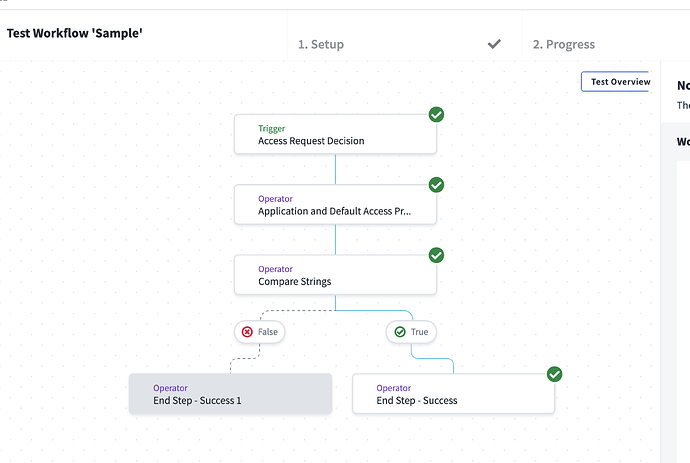Select the greyed End Step - Success 1 node
Image resolution: width=690 pixels, height=463 pixels.
[230, 394]
